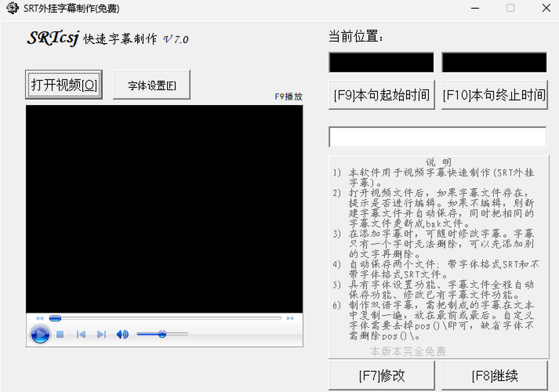
Task: Click the black start time display box
Action: click(381, 62)
